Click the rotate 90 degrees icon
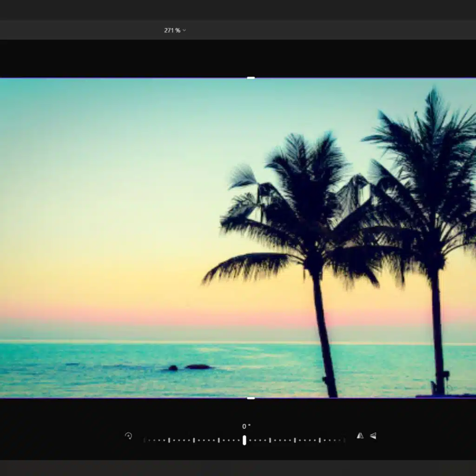 point(128,436)
